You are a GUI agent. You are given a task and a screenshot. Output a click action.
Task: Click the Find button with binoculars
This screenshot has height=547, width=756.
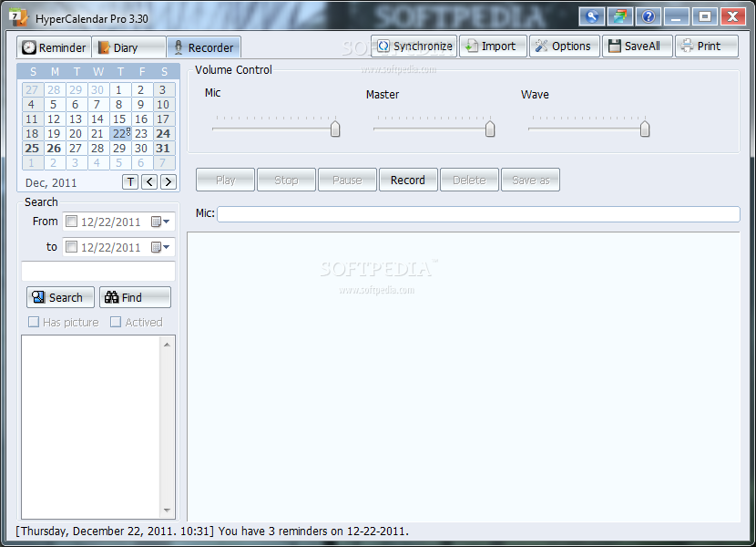pos(135,297)
